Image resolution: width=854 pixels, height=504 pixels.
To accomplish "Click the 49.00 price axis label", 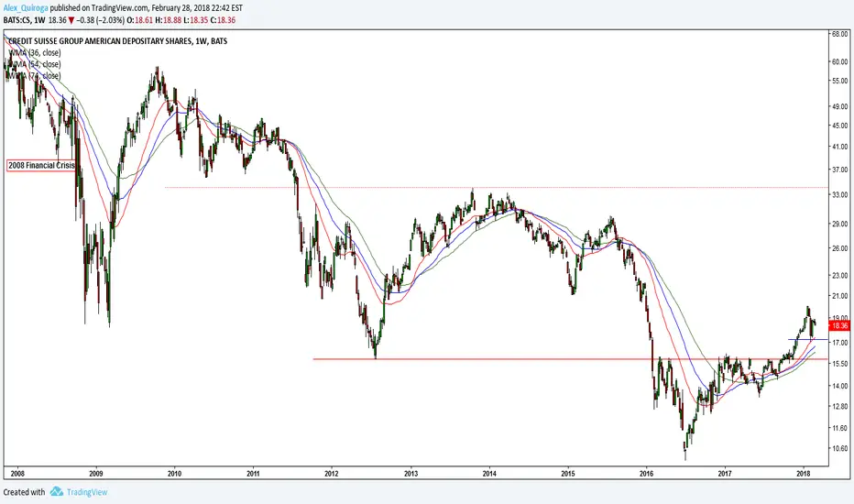I will (x=840, y=106).
